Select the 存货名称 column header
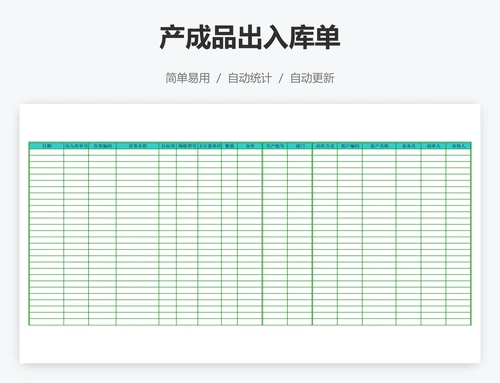Image resolution: width=500 pixels, height=383 pixels. point(137,146)
